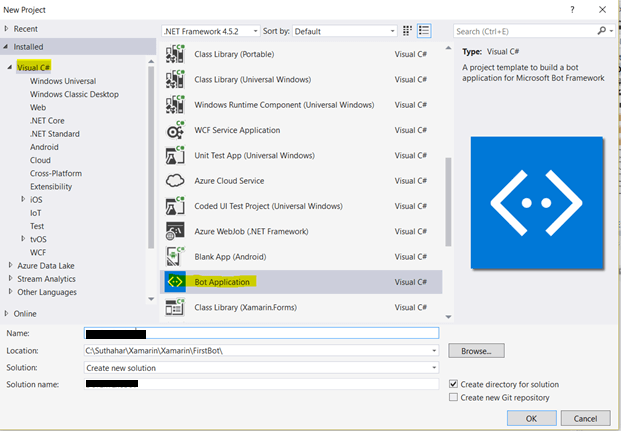621x432 pixels.
Task: Expand the Azure Data Lake node
Action: 10,265
